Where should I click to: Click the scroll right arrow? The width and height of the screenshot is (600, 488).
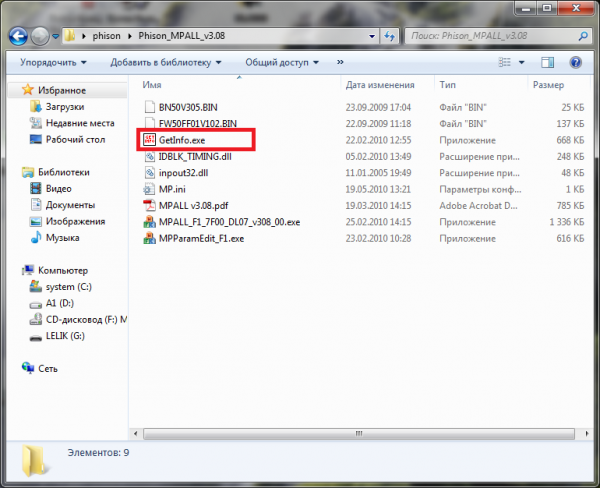point(587,434)
